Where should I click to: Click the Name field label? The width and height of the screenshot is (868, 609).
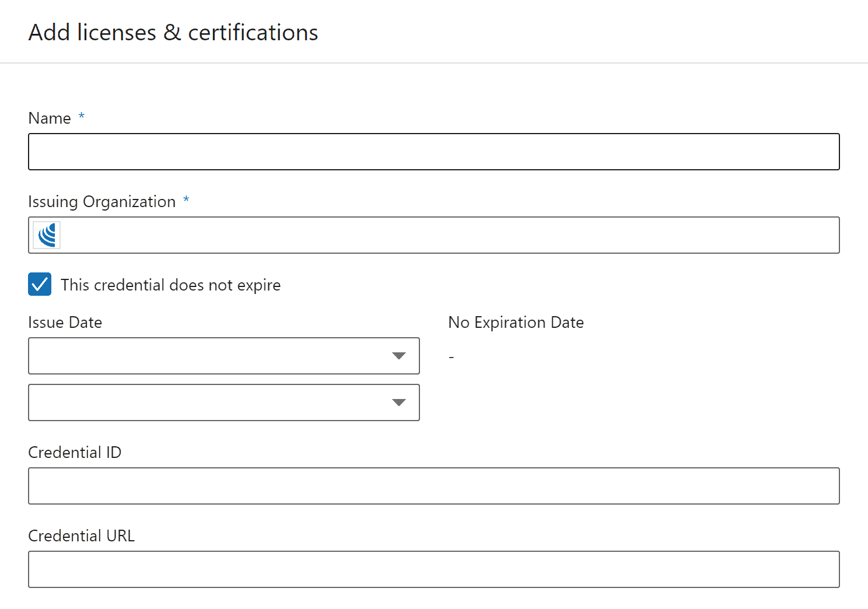pos(50,118)
